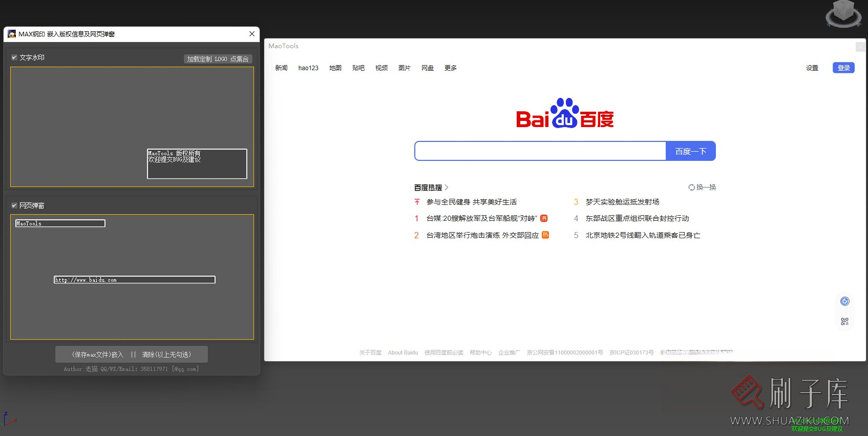
Task: Click the 加载定制 LOGO 点集合 button
Action: (x=218, y=59)
